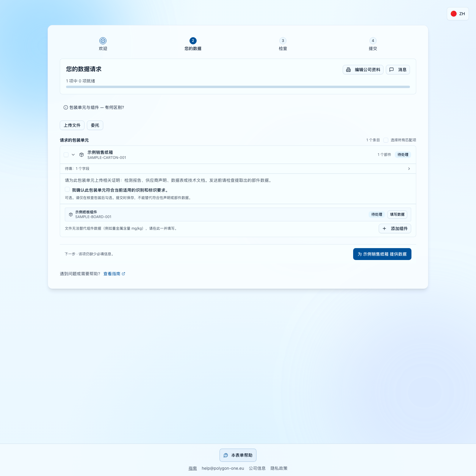This screenshot has height=476, width=476.
Task: Click the help@polygon-one.eu email link
Action: [223, 468]
